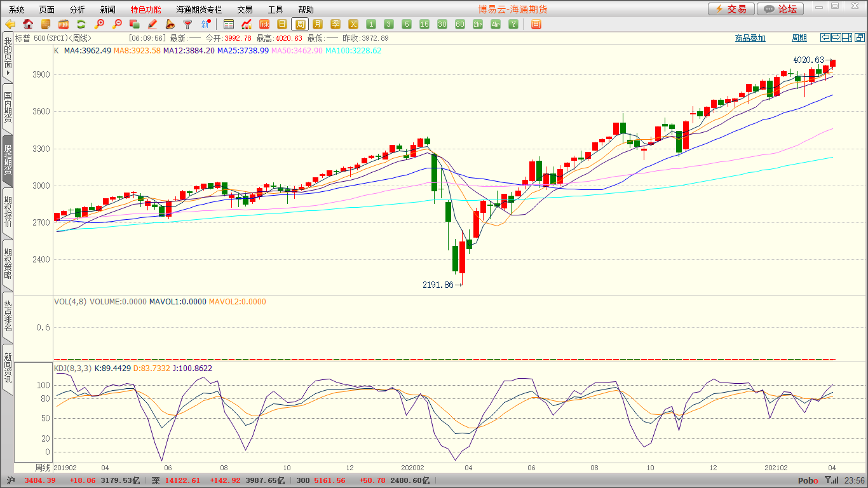Switch to the 股指期货 side tab
The height and width of the screenshot is (488, 868).
8,159
